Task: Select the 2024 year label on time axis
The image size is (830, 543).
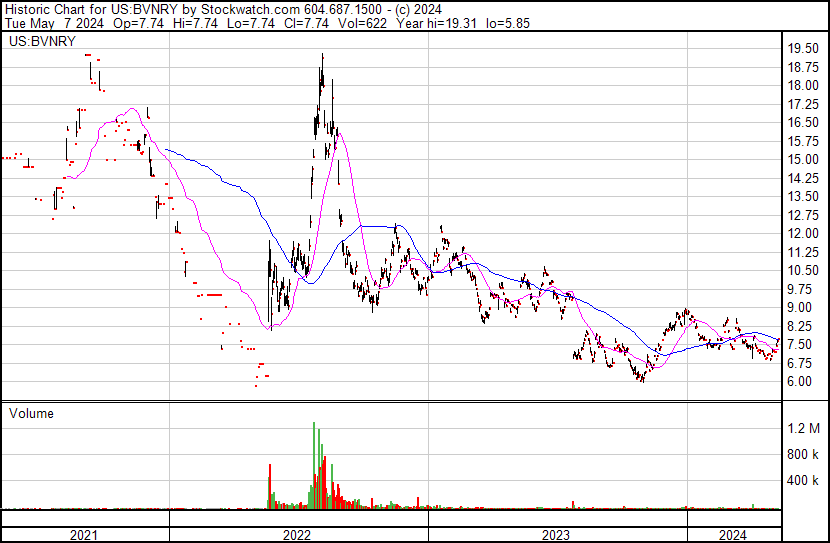Action: (732, 534)
